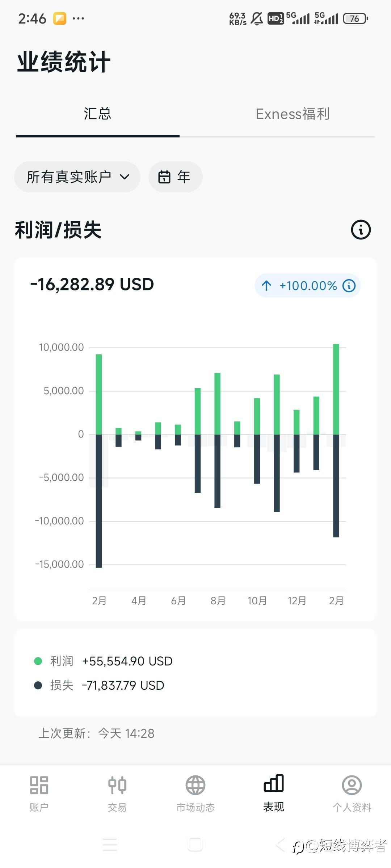This screenshot has width=391, height=868.
Task: Open the 年 period selector
Action: click(176, 177)
